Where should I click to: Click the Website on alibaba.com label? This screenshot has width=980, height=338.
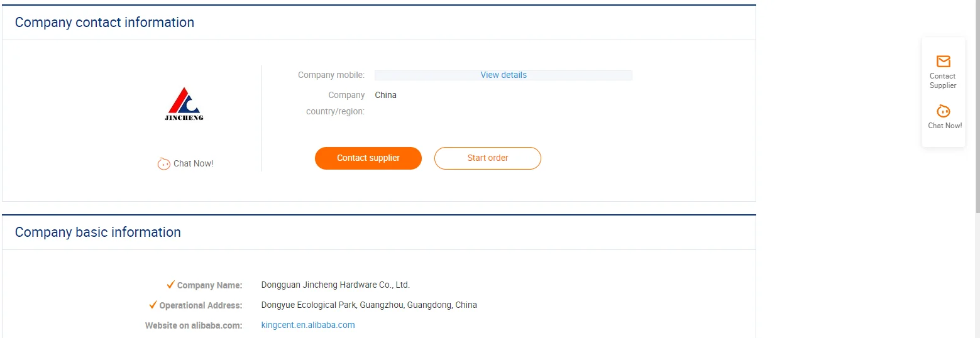[194, 325]
